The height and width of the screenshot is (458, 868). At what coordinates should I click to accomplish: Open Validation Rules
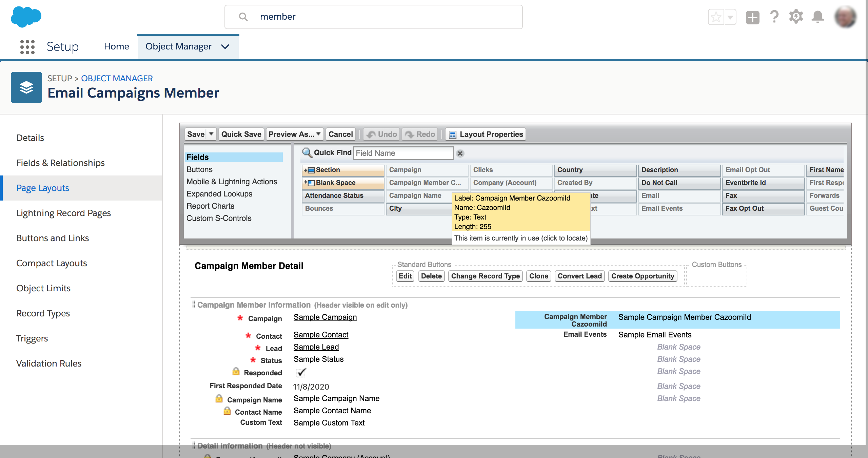click(49, 363)
